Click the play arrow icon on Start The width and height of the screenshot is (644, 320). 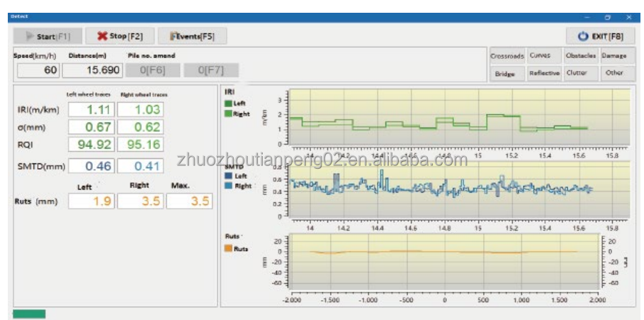[x=30, y=37]
